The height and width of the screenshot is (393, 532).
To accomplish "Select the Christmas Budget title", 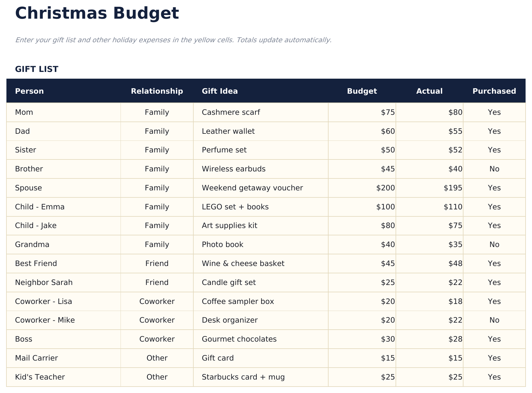I will click(97, 13).
